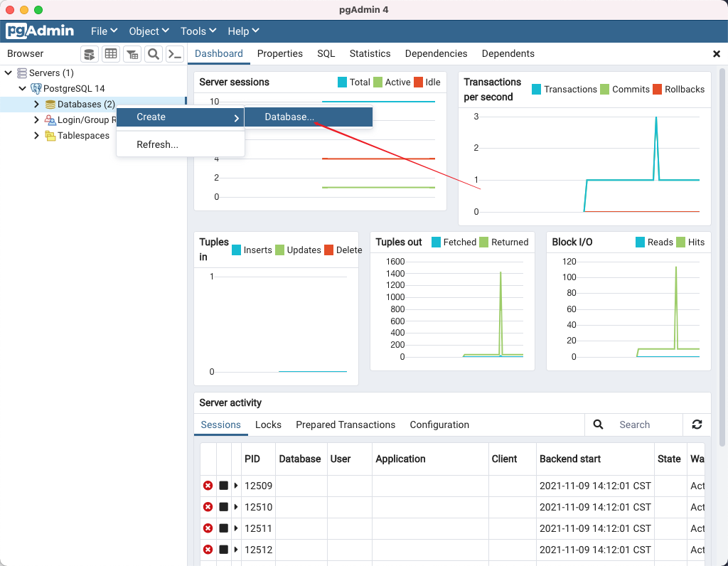Open the Object menu
Screen dimensions: 728x566
click(149, 31)
